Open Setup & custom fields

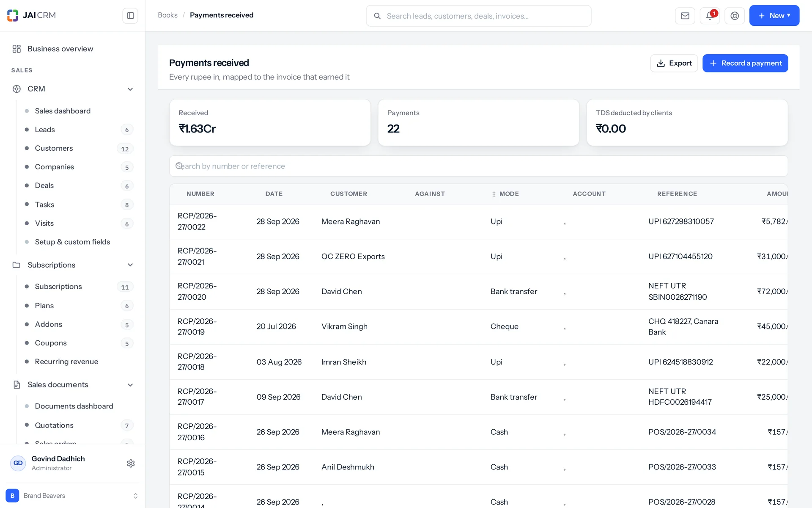72,242
